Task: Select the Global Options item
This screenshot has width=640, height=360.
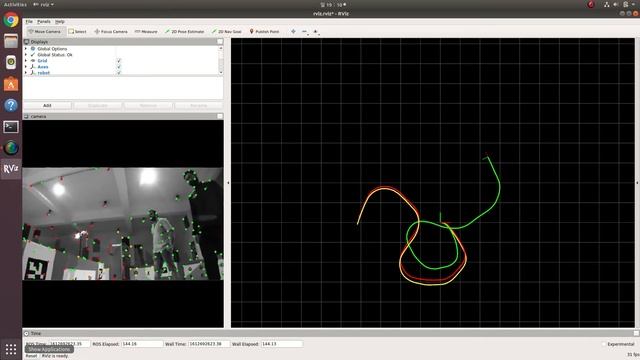Action: (52, 49)
